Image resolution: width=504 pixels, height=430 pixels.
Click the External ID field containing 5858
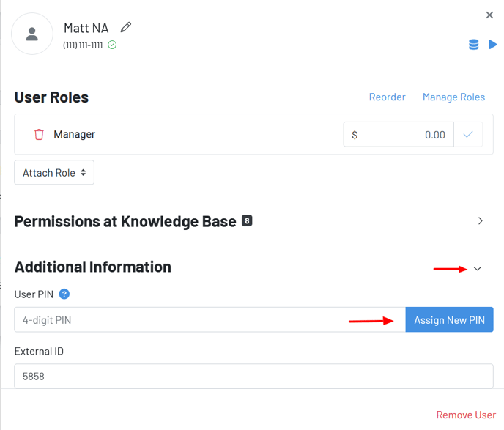point(253,376)
